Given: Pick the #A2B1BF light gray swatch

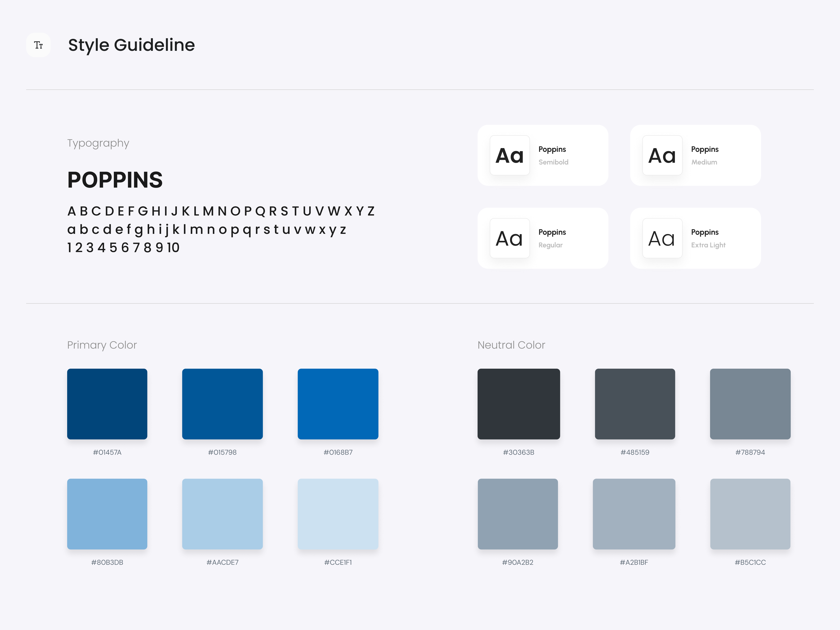Looking at the screenshot, I should pyautogui.click(x=634, y=514).
